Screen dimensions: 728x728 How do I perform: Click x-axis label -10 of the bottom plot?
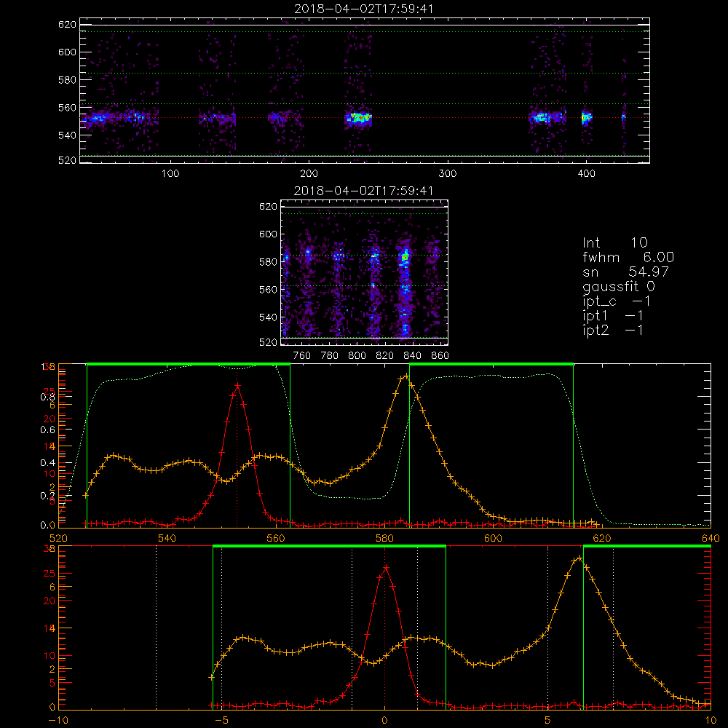(58, 721)
